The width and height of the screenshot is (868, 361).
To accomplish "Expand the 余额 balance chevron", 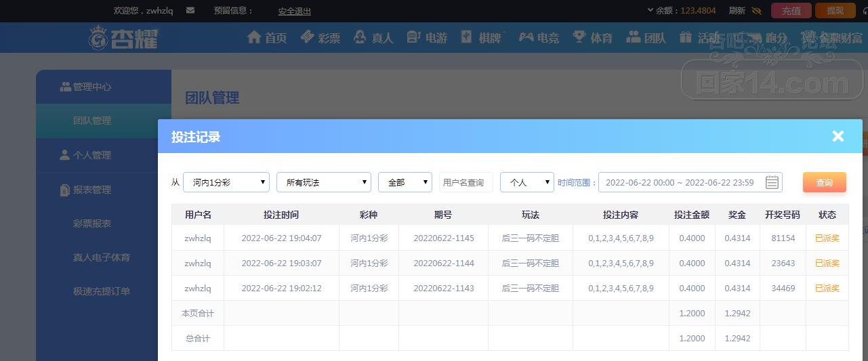I will [x=651, y=11].
